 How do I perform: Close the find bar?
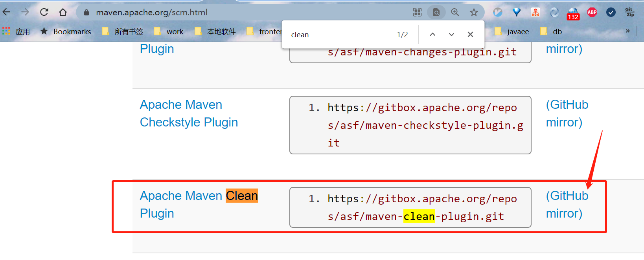pos(470,35)
